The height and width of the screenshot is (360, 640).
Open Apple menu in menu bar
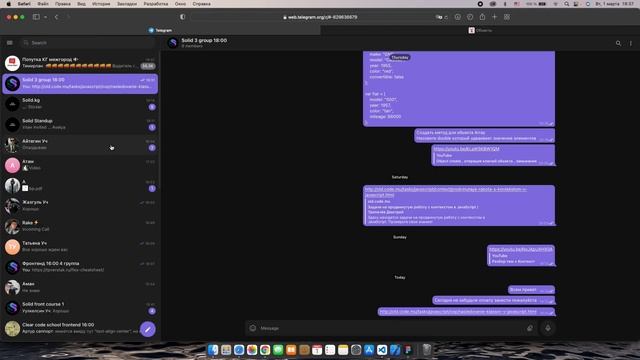click(x=8, y=4)
